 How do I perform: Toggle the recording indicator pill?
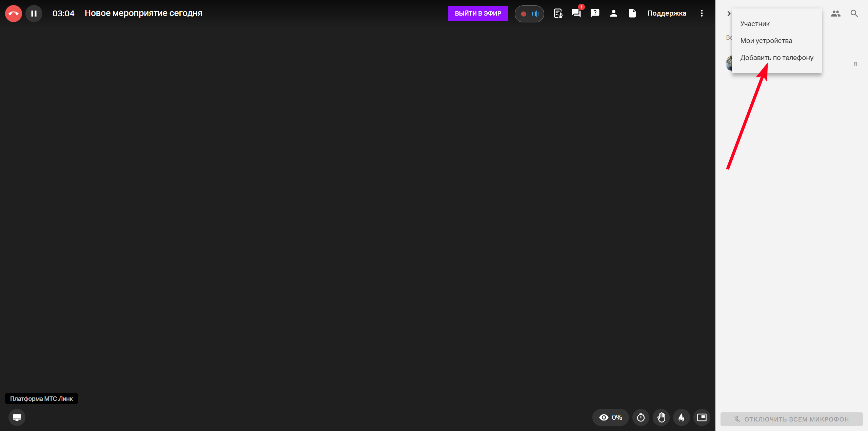(x=529, y=14)
